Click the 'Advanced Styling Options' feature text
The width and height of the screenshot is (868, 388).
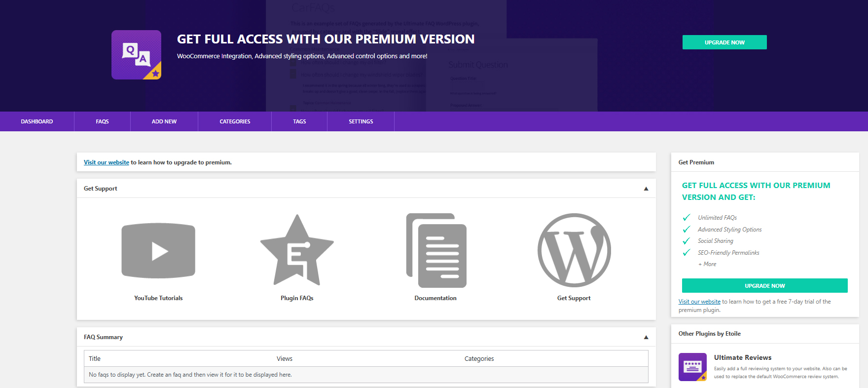point(729,230)
